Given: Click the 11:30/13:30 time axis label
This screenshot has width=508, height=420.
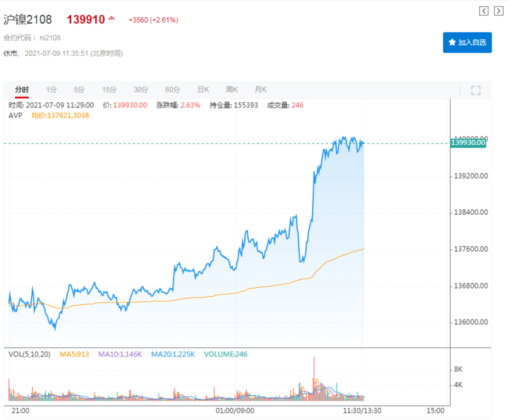Looking at the screenshot, I should tap(362, 411).
